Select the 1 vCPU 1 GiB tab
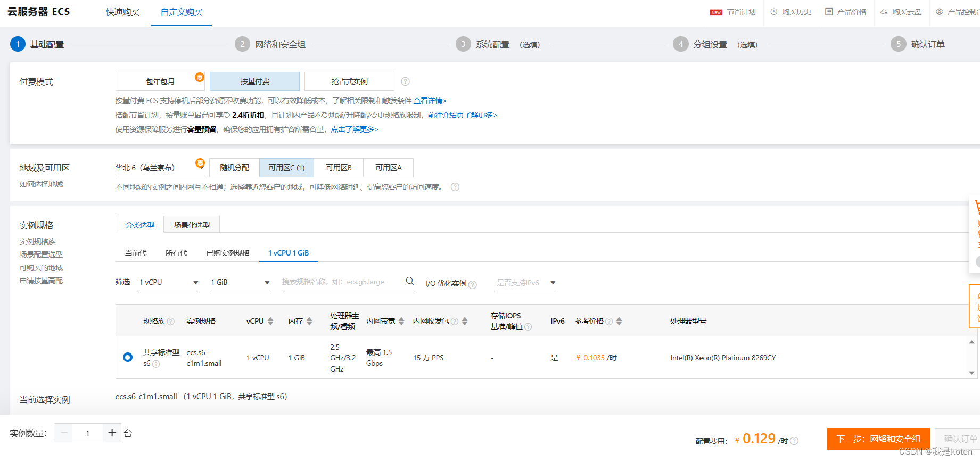 click(x=289, y=253)
